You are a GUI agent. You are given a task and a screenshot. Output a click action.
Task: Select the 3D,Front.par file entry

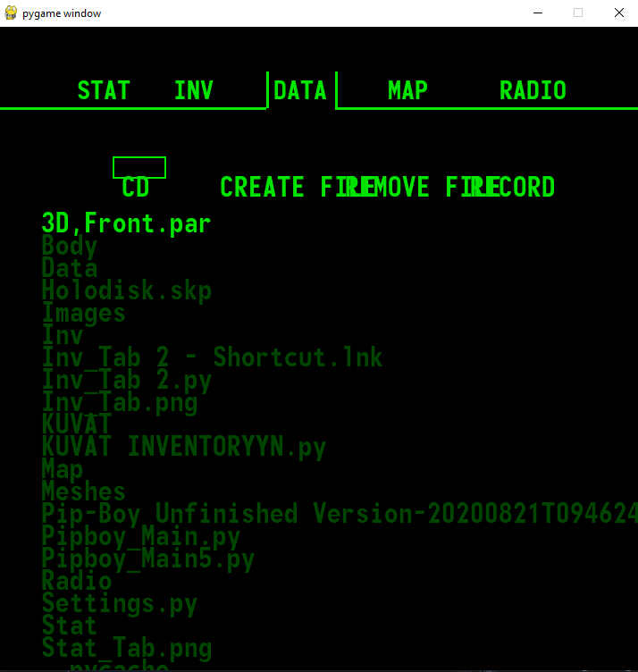pyautogui.click(x=126, y=223)
